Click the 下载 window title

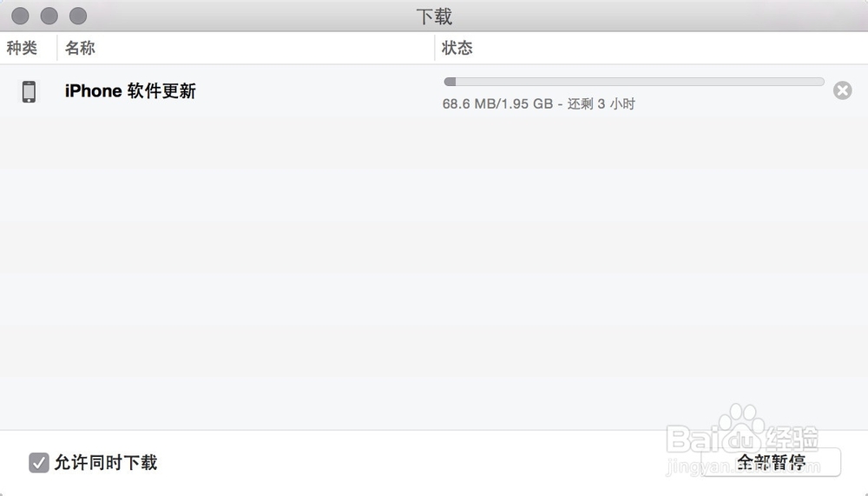[434, 17]
